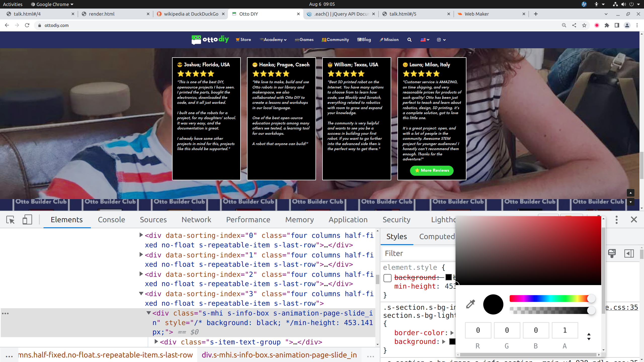Open DevTools three-dot options menu
This screenshot has height=362, width=644.
[x=616, y=220]
